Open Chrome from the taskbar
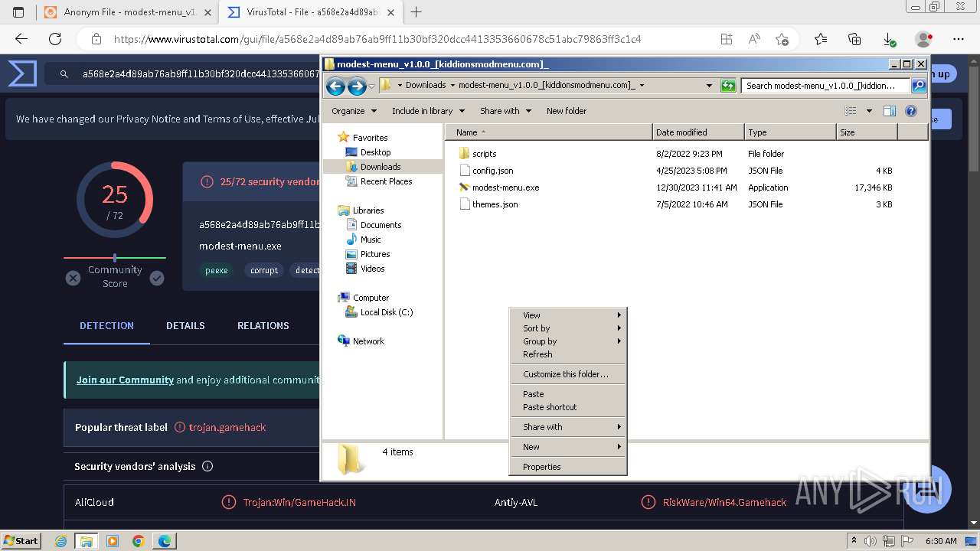Screen dimensions: 980x551 [x=139, y=541]
